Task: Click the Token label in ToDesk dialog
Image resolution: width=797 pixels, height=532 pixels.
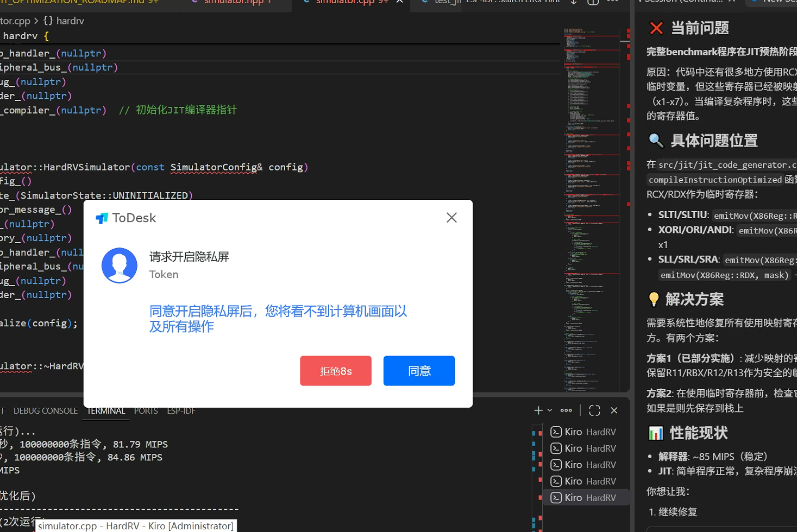Action: pos(164,275)
